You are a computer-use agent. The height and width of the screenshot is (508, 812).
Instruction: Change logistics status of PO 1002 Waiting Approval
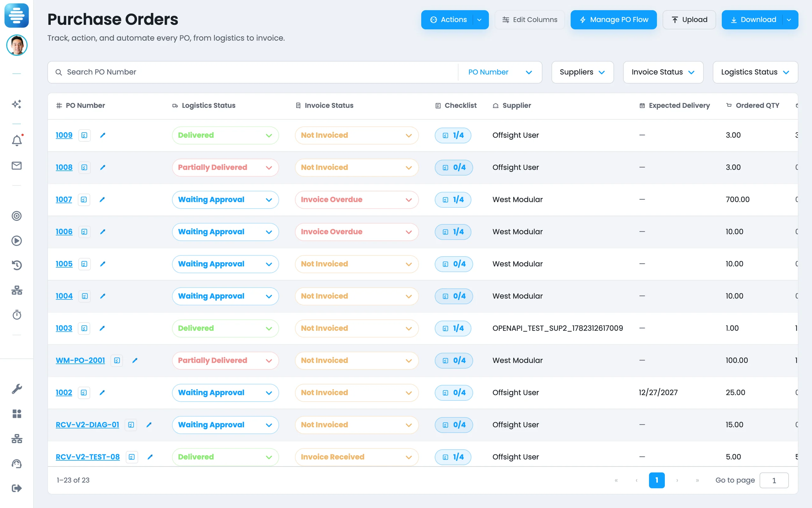click(x=225, y=393)
